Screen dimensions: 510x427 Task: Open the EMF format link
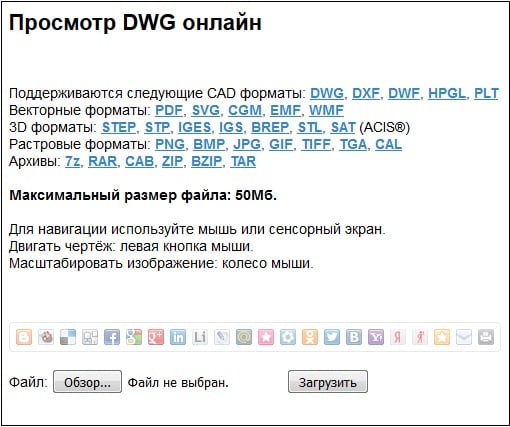[x=286, y=110]
